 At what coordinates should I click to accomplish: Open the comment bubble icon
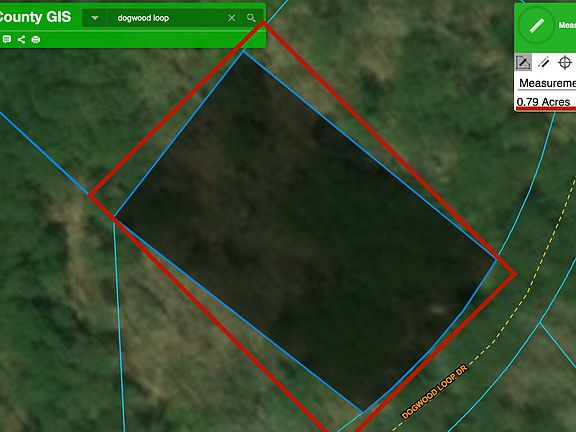point(7,39)
